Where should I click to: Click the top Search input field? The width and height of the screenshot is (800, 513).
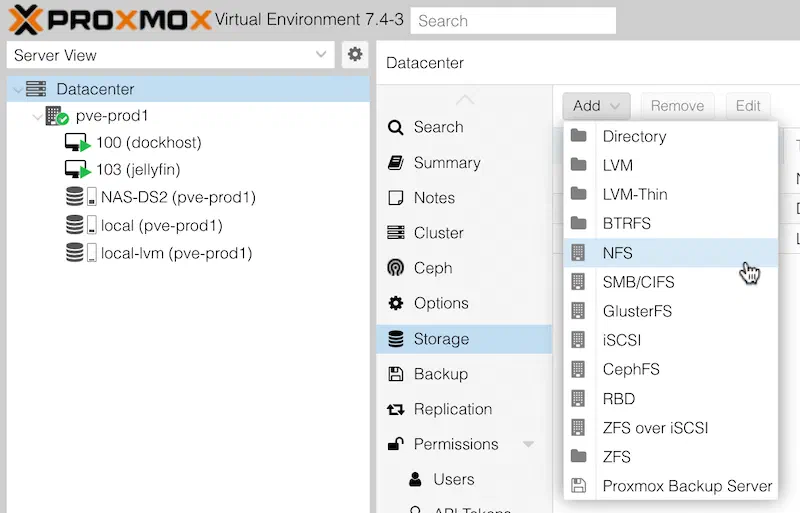513,20
